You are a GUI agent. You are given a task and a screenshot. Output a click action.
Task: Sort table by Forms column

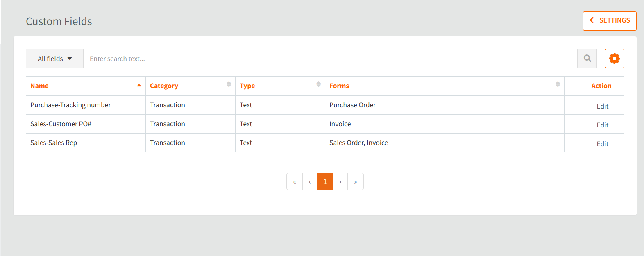coord(444,86)
